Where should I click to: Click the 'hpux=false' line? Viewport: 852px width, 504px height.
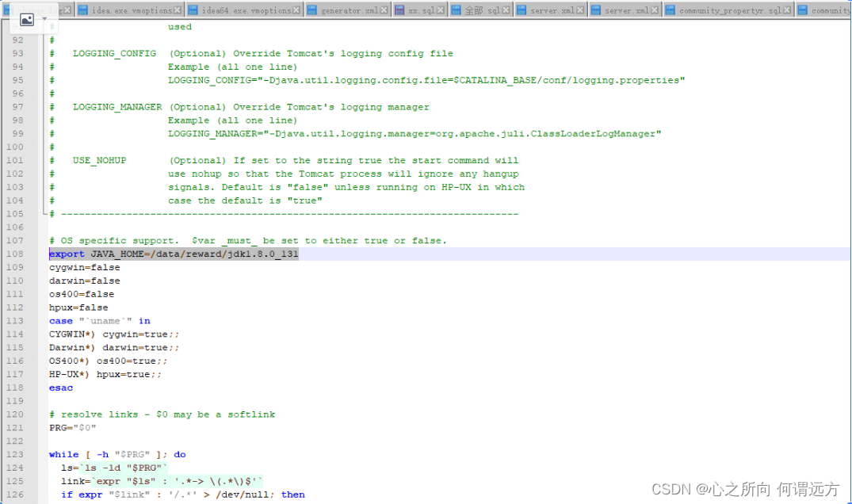[78, 307]
